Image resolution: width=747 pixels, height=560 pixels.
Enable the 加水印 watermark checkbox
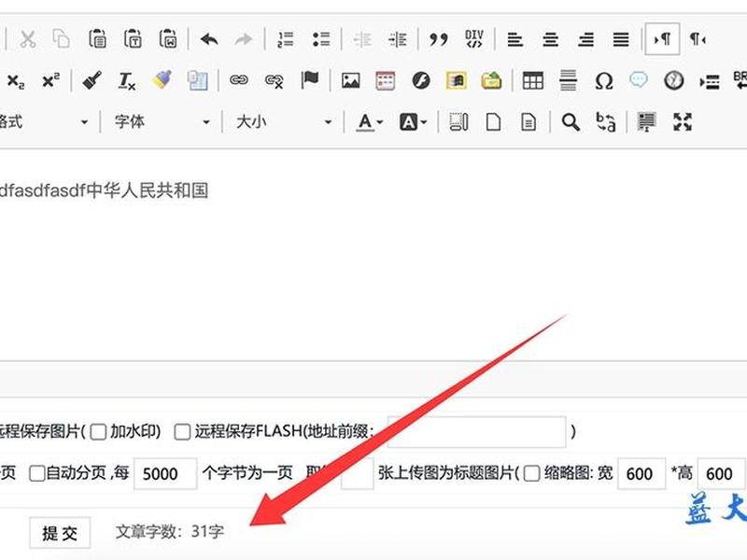(98, 432)
